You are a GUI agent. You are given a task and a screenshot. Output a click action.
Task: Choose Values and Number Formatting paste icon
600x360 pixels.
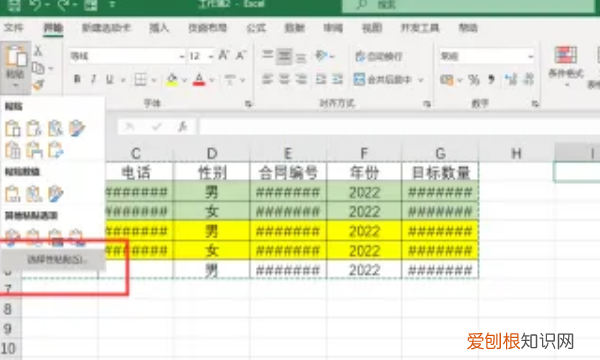[34, 194]
